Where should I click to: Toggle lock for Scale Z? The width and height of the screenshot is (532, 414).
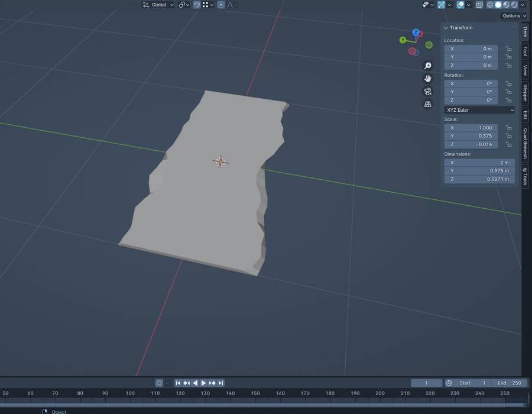pos(508,144)
